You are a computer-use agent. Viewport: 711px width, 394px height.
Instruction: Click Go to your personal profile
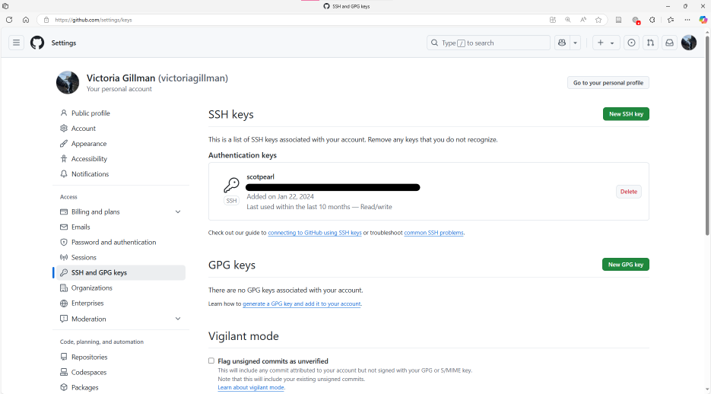coord(608,83)
